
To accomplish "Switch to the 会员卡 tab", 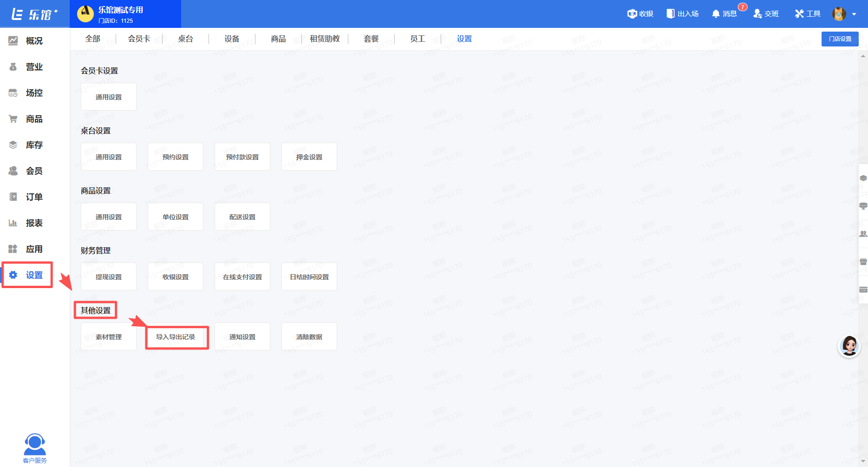I will pyautogui.click(x=139, y=39).
